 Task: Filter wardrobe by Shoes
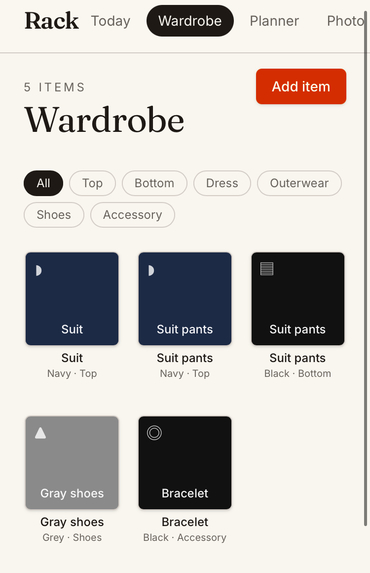pyautogui.click(x=54, y=215)
